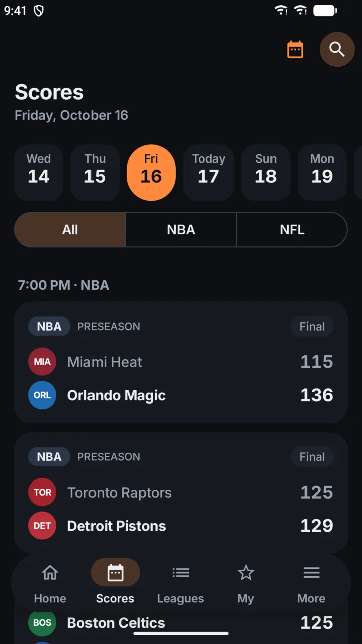The image size is (362, 644).
Task: Tap the Detroit Pistons DET logo
Action: (x=42, y=526)
